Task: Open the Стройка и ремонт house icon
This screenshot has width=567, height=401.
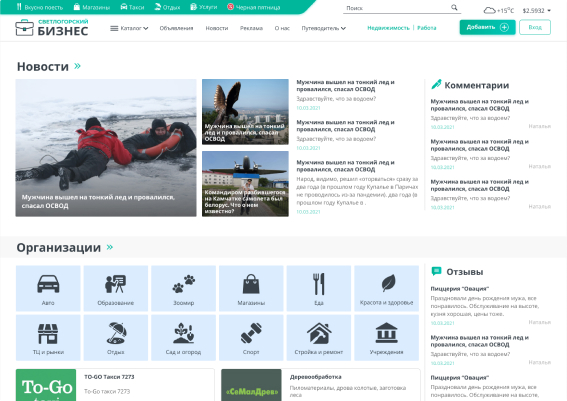Action: point(319,333)
